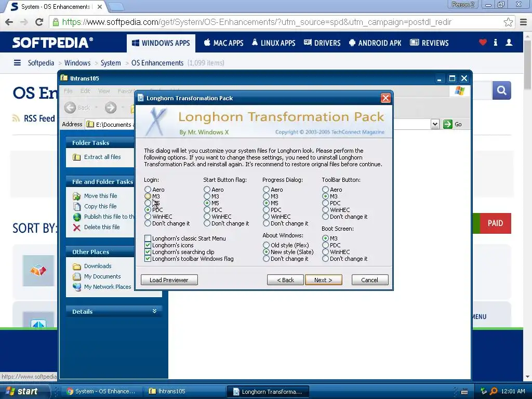The height and width of the screenshot is (399, 532).
Task: Open the Edit menu in lhtrans105
Action: tap(85, 91)
